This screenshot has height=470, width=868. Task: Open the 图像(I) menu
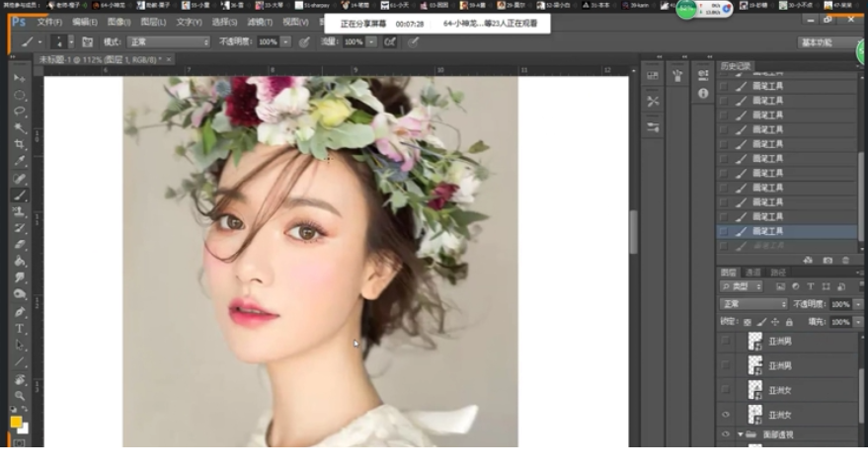(x=119, y=22)
